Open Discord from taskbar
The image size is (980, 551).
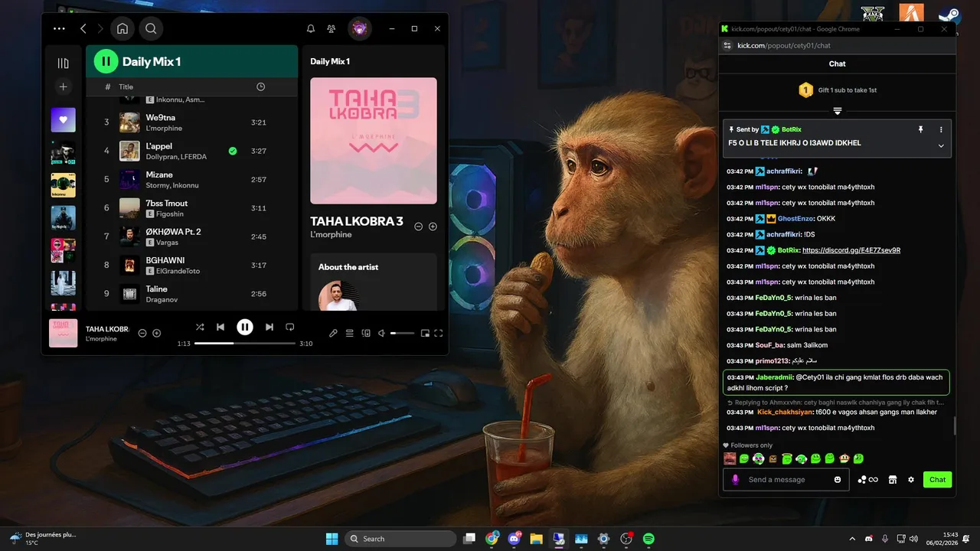(514, 539)
